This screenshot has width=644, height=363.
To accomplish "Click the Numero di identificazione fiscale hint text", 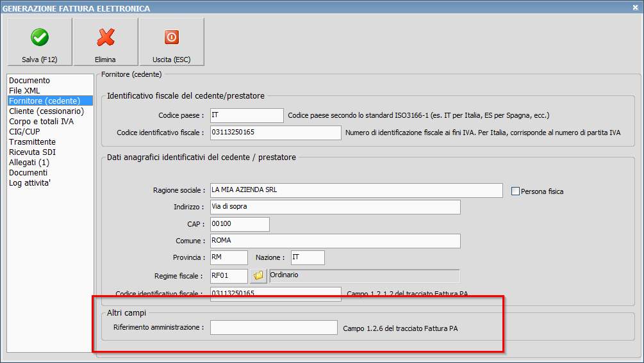I will 483,133.
